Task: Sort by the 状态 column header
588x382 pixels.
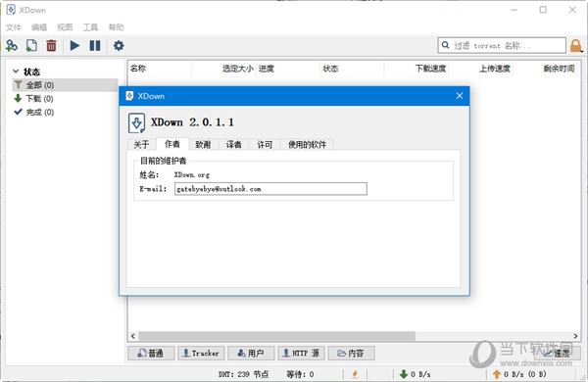Action: click(352, 69)
